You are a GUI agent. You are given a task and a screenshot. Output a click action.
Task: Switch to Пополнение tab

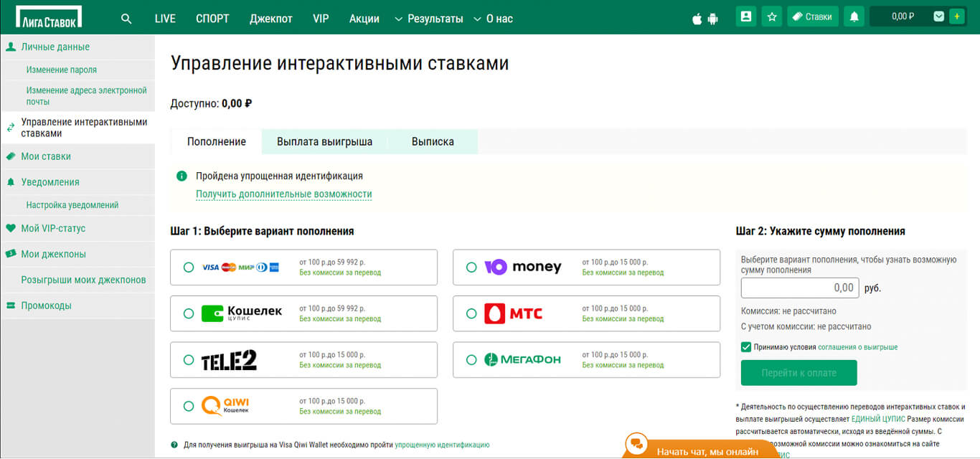point(217,141)
